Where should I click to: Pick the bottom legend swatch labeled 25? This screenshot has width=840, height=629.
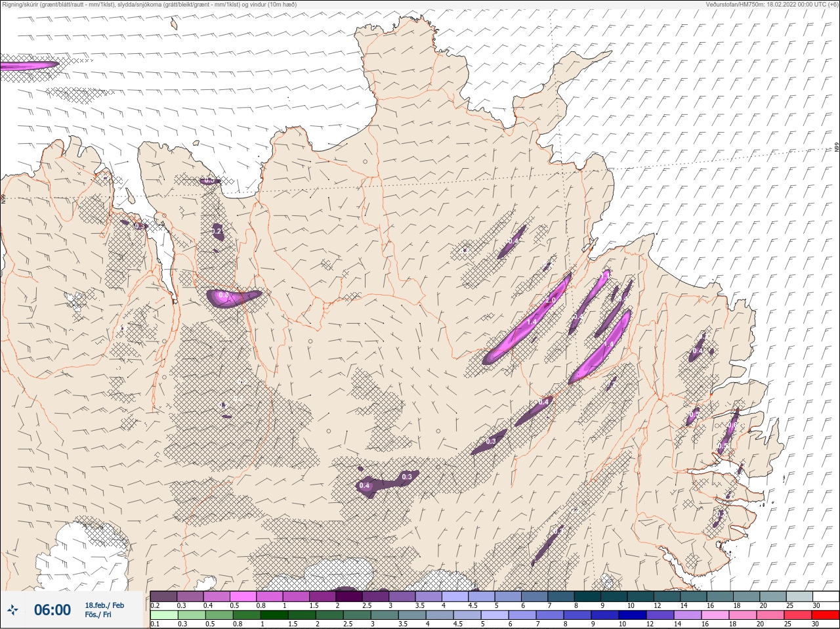tap(799, 615)
